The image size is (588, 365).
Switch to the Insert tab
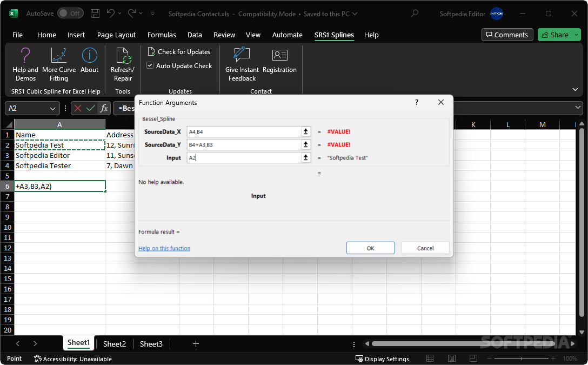click(76, 35)
